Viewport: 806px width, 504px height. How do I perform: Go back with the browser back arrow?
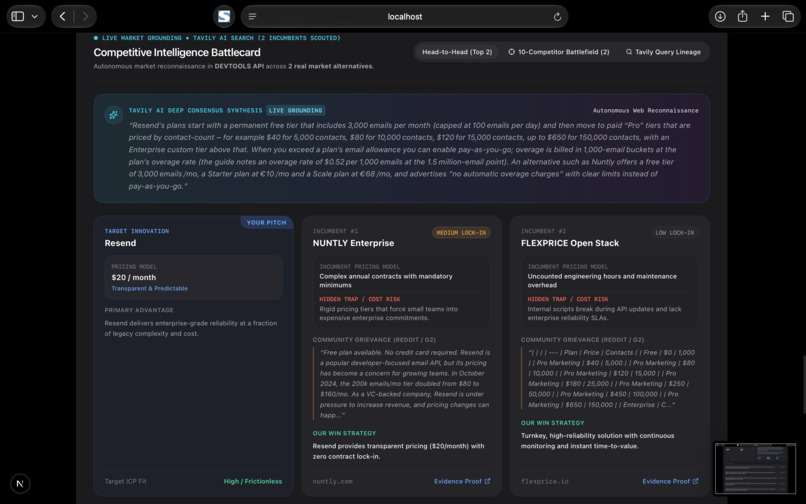[x=62, y=16]
